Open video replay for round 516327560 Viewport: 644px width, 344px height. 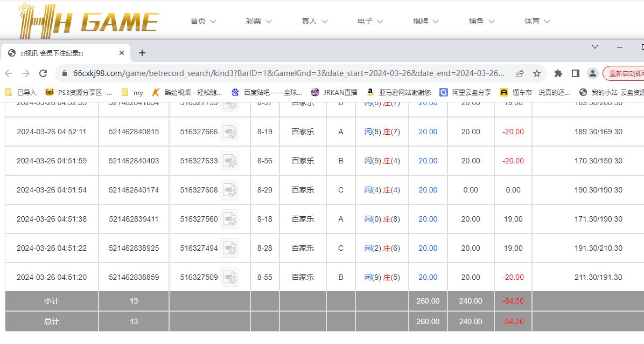click(x=229, y=219)
